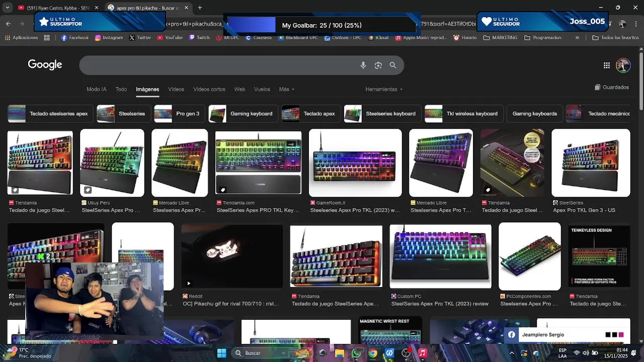
Task: Open the weather widget 17°C
Action: click(x=28, y=353)
